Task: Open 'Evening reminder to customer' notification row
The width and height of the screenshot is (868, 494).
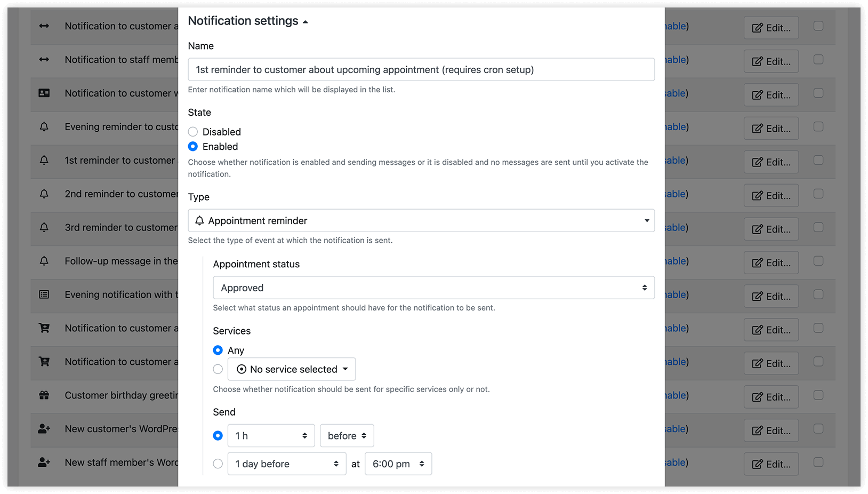Action: [x=122, y=126]
